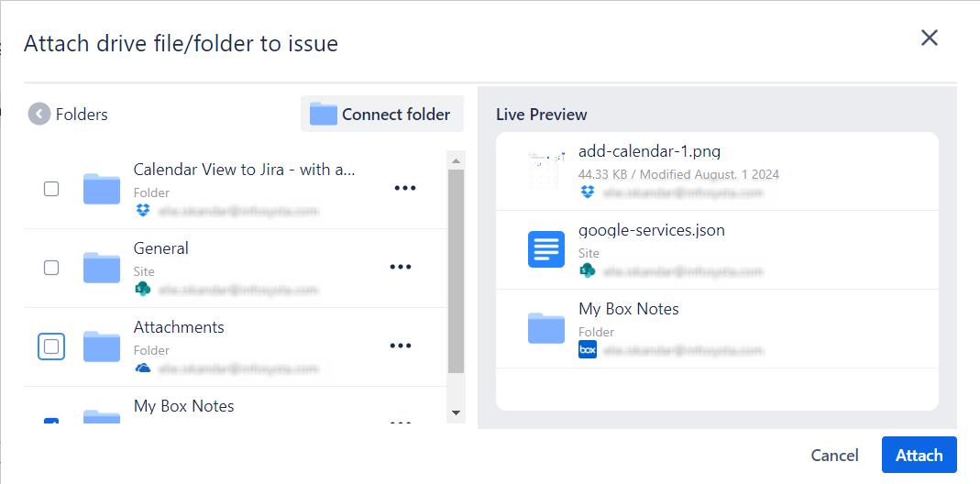Open the three-dot menu for General folder

pos(401,268)
